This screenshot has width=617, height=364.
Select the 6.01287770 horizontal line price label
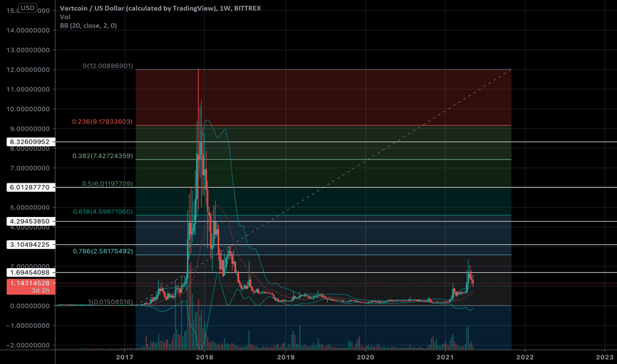[x=30, y=187]
